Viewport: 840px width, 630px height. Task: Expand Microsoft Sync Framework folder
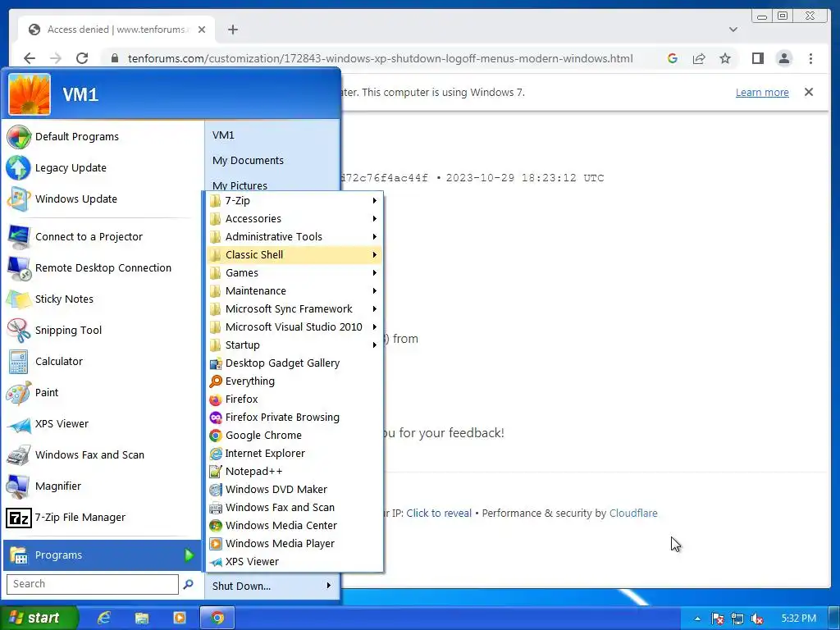pyautogui.click(x=294, y=309)
